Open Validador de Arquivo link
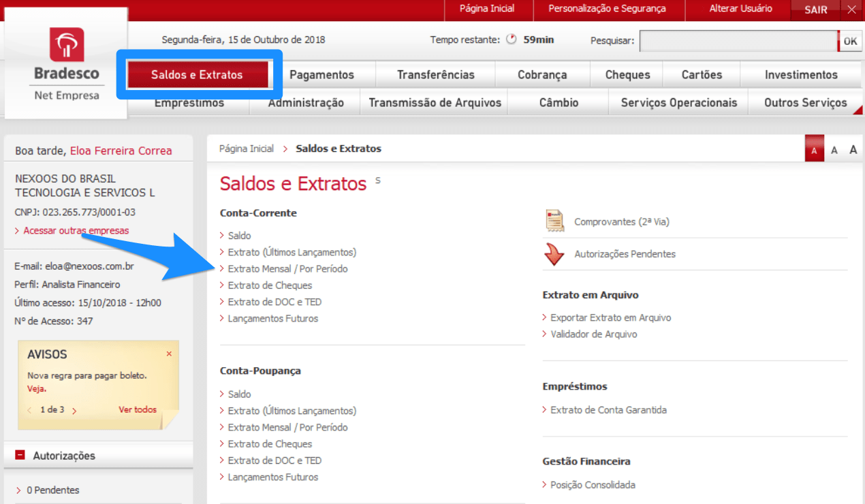 [594, 334]
